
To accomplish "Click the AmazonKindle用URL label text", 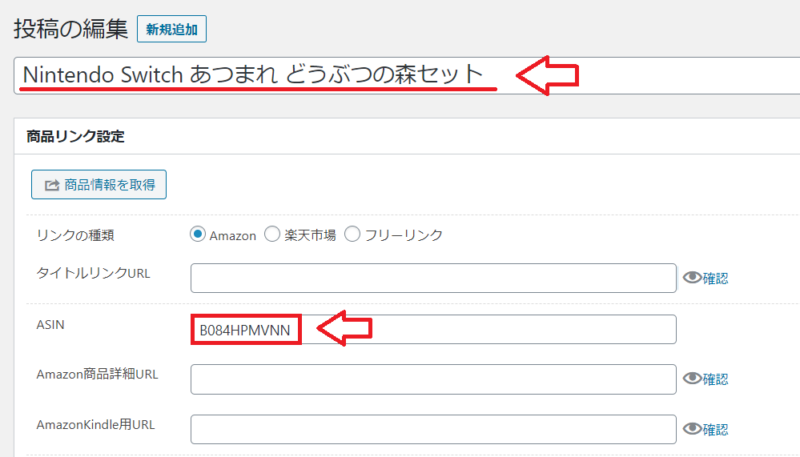I will click(95, 424).
